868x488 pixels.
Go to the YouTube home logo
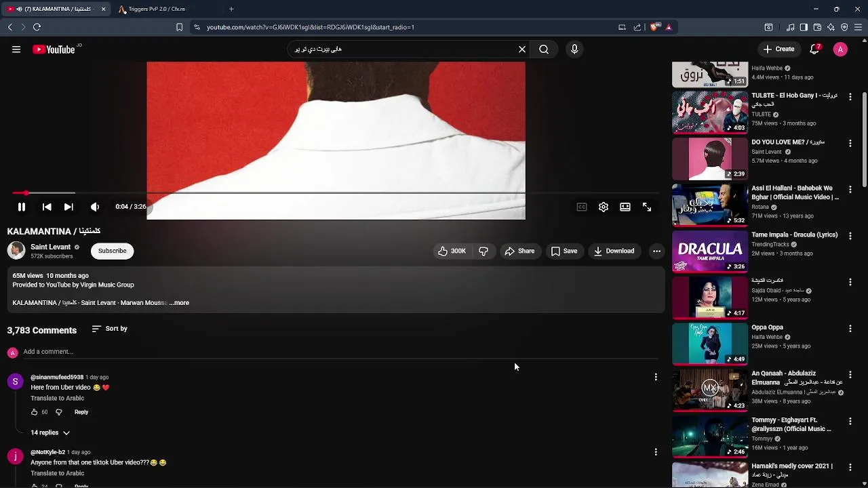click(54, 49)
